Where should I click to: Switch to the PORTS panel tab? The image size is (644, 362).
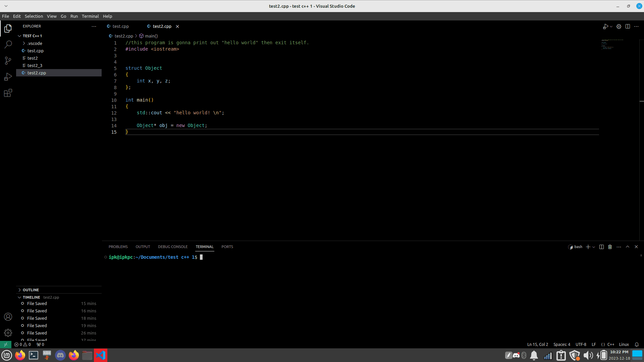click(227, 247)
